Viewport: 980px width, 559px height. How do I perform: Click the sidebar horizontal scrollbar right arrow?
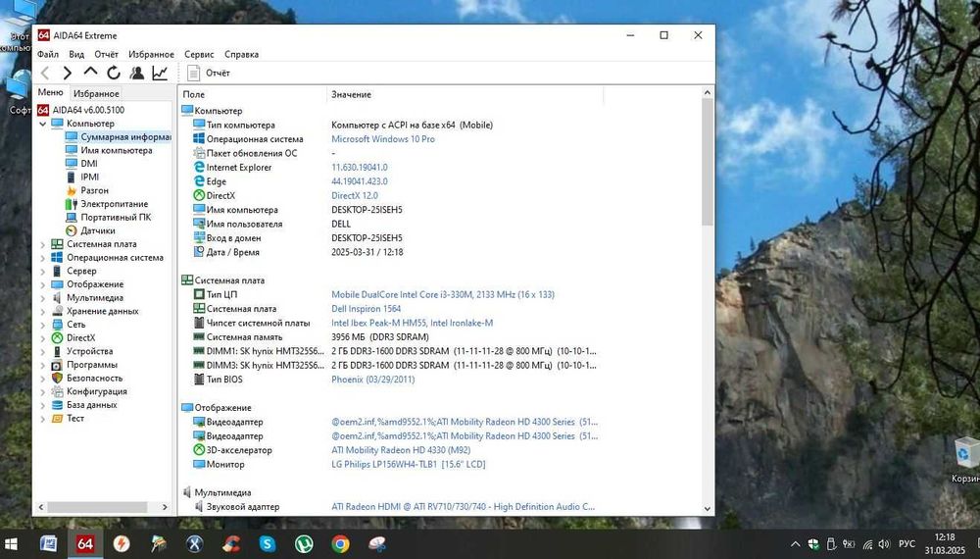click(165, 507)
